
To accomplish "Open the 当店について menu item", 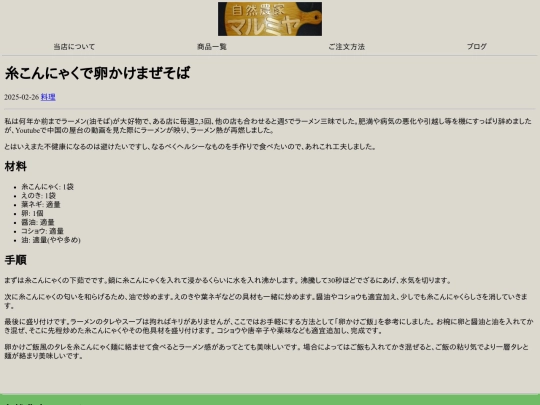I will pyautogui.click(x=74, y=47).
